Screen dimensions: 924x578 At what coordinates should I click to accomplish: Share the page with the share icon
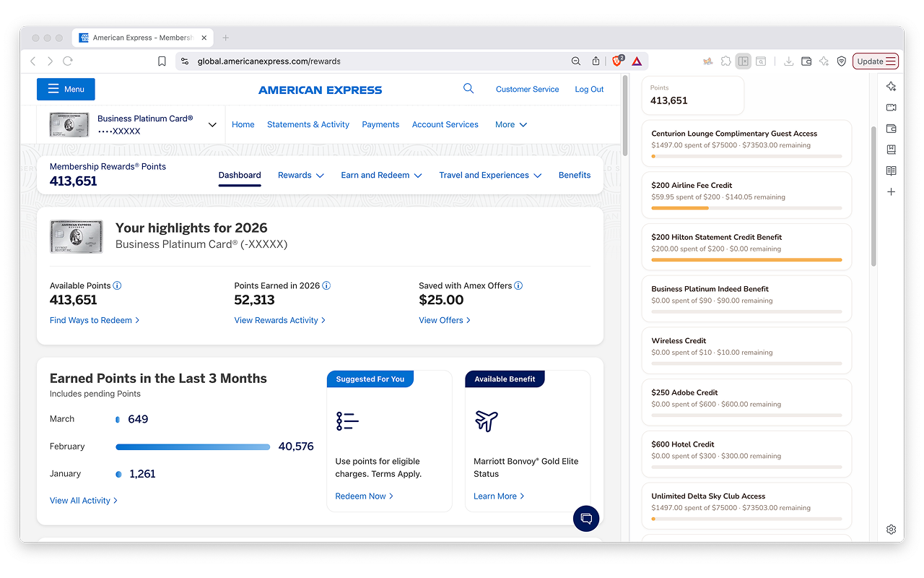[x=596, y=61]
